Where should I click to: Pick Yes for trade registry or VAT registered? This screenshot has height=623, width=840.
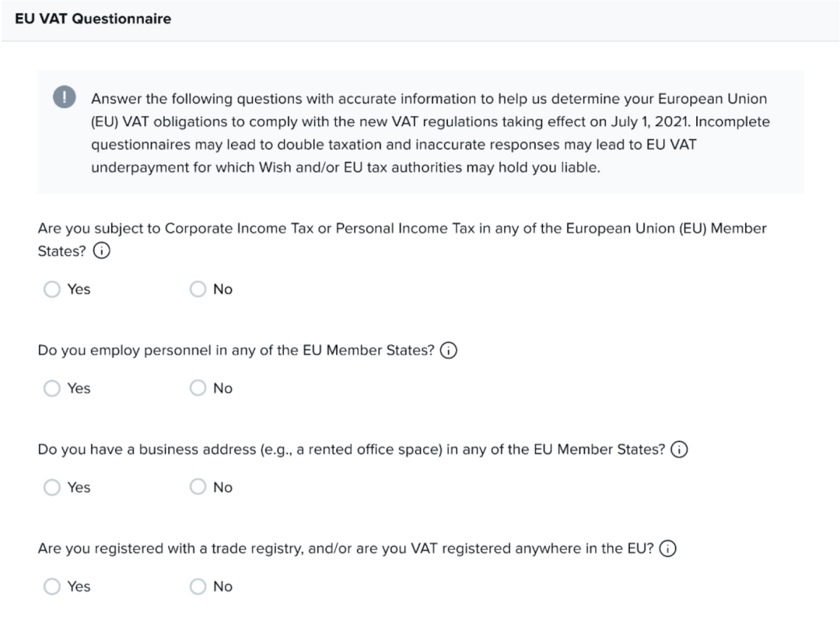52,586
